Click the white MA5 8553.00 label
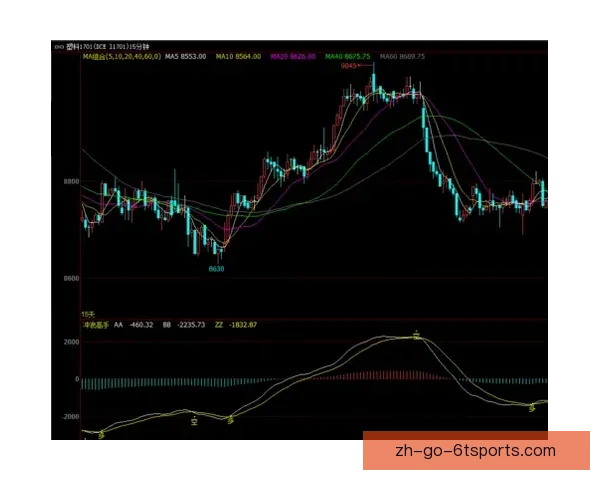 coord(185,57)
